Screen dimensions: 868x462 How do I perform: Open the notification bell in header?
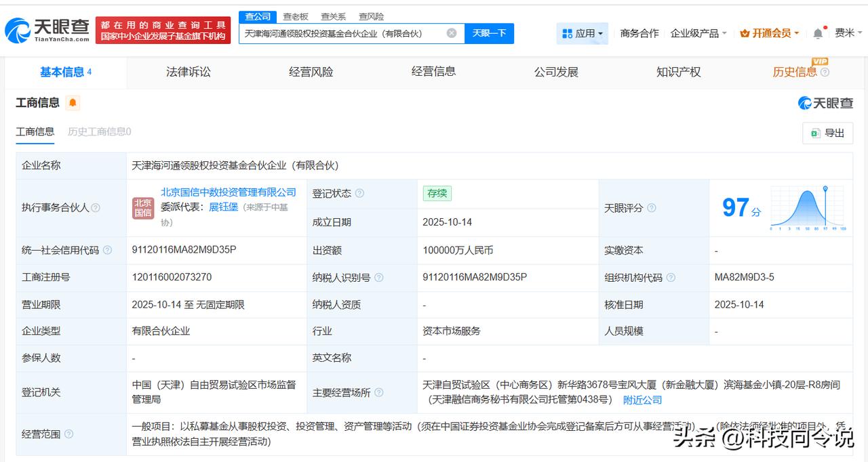click(x=818, y=34)
